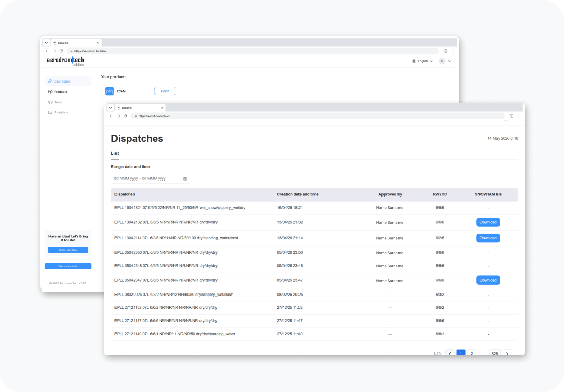
Task: Open the user account menu chevron
Action: pos(450,61)
